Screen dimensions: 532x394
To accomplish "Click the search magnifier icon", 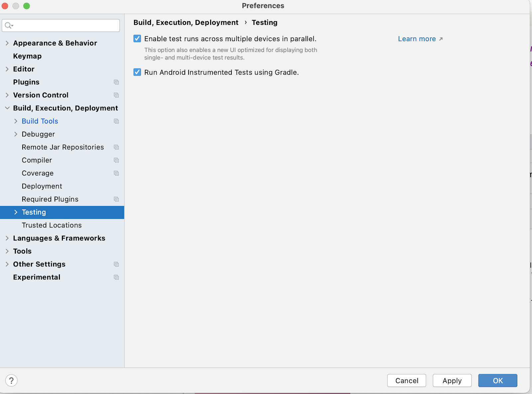I will pos(9,26).
